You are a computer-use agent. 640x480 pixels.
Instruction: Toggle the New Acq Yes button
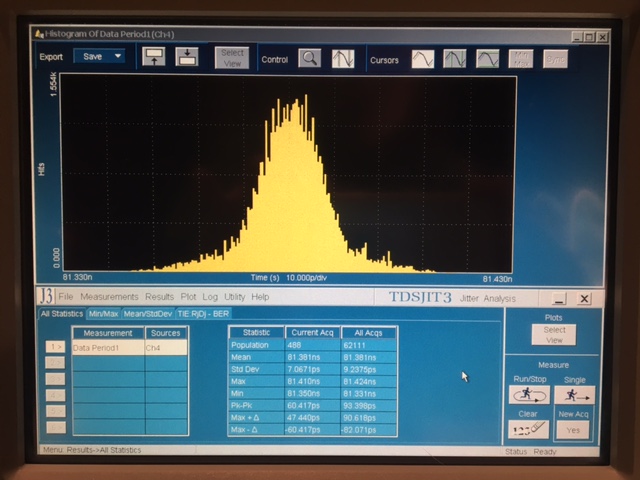tap(573, 430)
